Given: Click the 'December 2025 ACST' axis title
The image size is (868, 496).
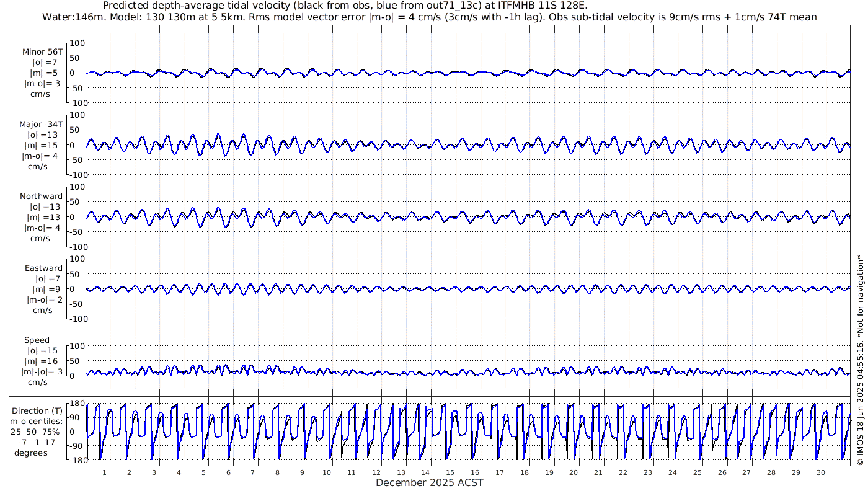Looking at the screenshot, I should pos(430,482).
